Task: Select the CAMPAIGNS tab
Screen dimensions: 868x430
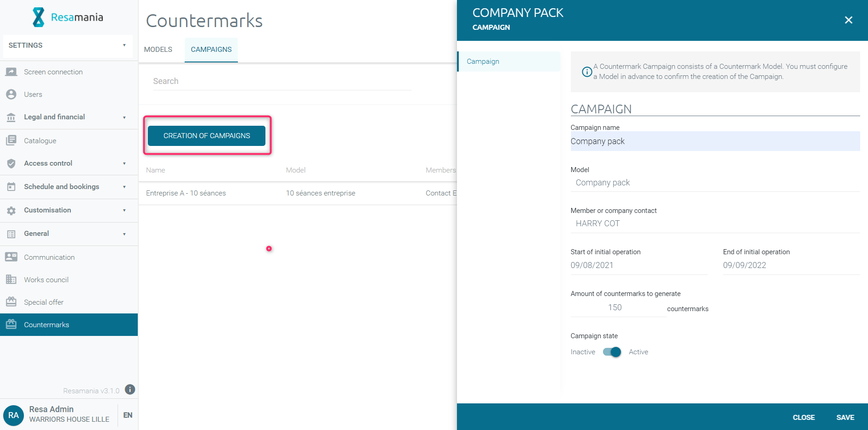Action: click(x=211, y=50)
